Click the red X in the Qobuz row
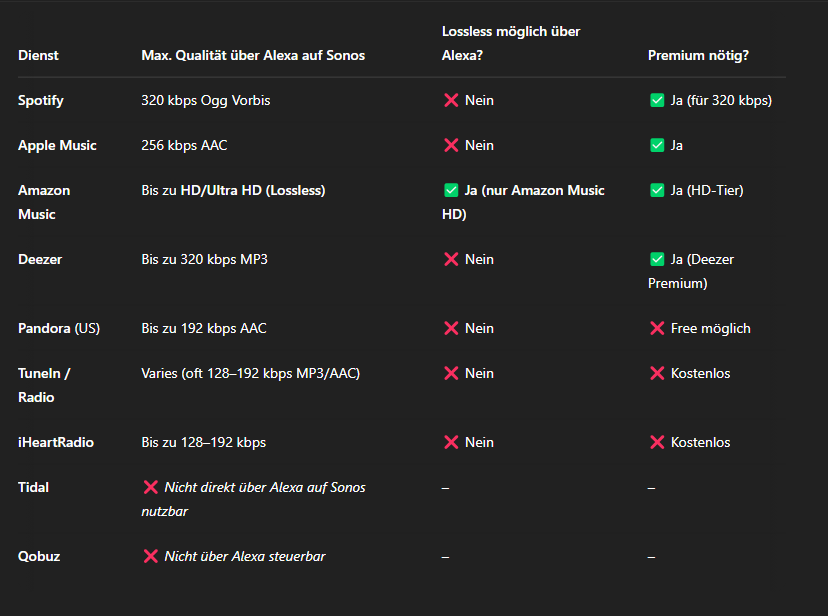This screenshot has width=828, height=616. (150, 556)
